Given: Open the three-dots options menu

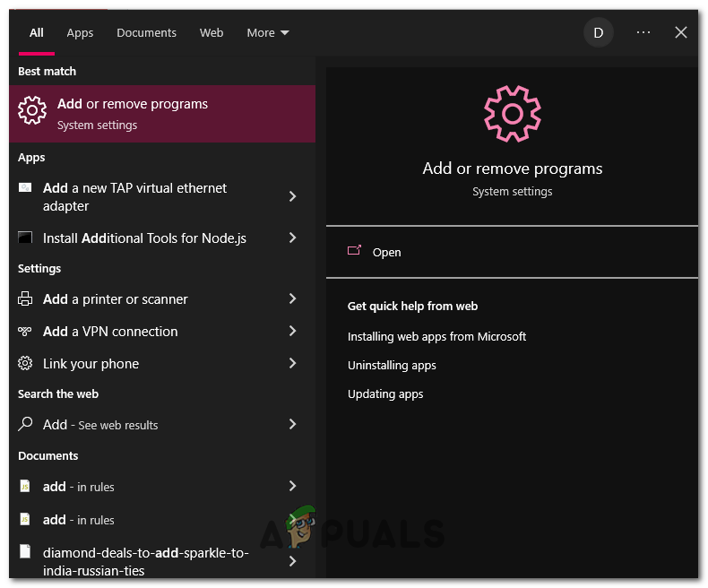Looking at the screenshot, I should [x=643, y=32].
